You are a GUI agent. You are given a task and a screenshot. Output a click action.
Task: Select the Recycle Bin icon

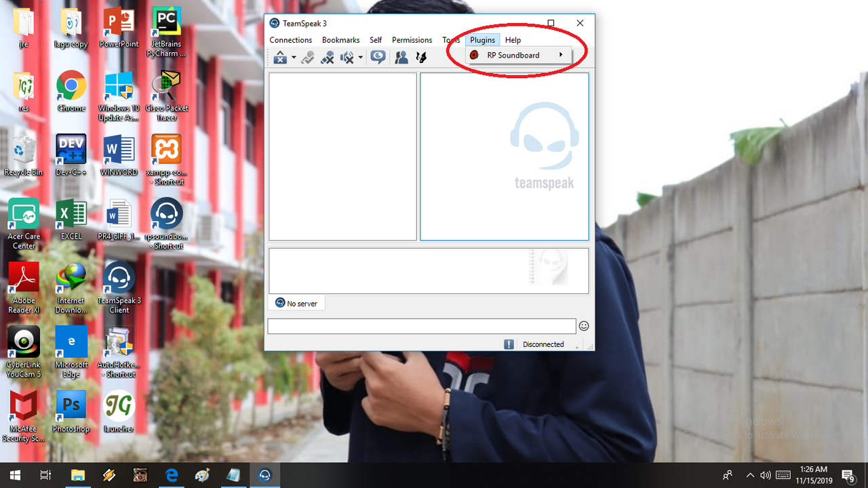(24, 156)
